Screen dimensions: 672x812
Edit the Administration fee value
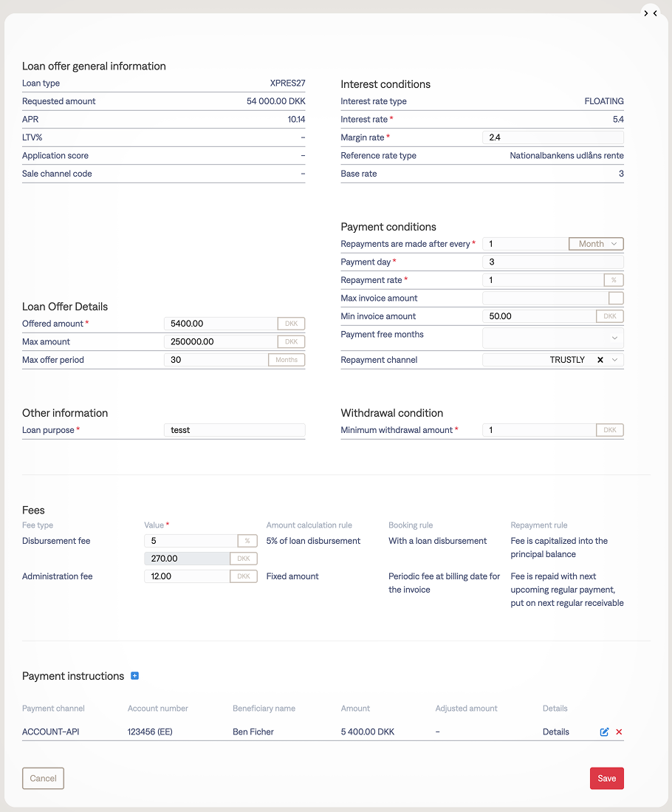[187, 576]
